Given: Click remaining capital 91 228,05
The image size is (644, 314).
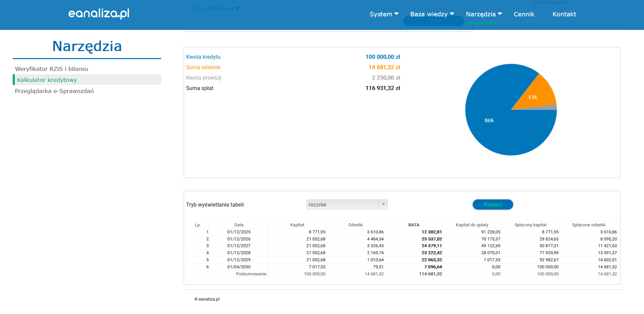Looking at the screenshot, I should pyautogui.click(x=491, y=232).
